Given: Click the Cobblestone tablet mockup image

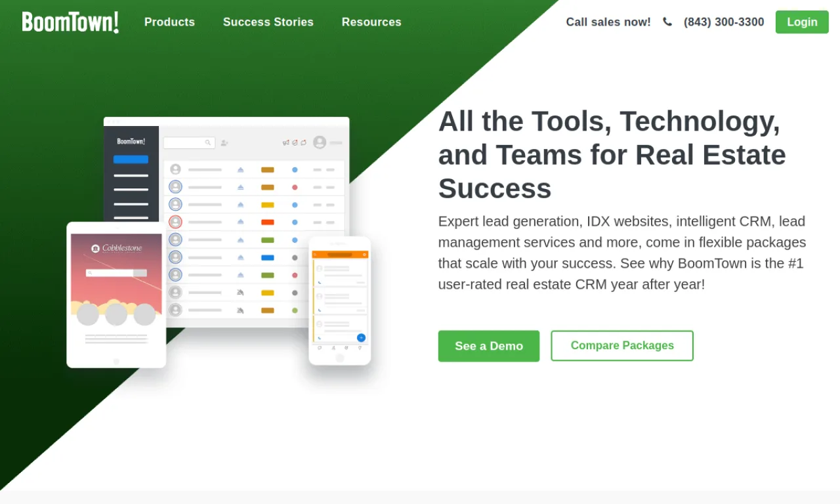Looking at the screenshot, I should [x=116, y=295].
